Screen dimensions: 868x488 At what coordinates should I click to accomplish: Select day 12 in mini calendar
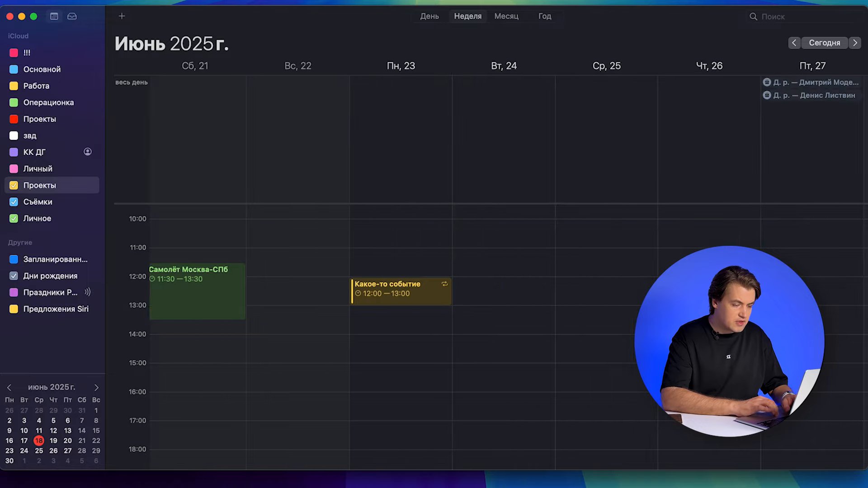(x=53, y=431)
